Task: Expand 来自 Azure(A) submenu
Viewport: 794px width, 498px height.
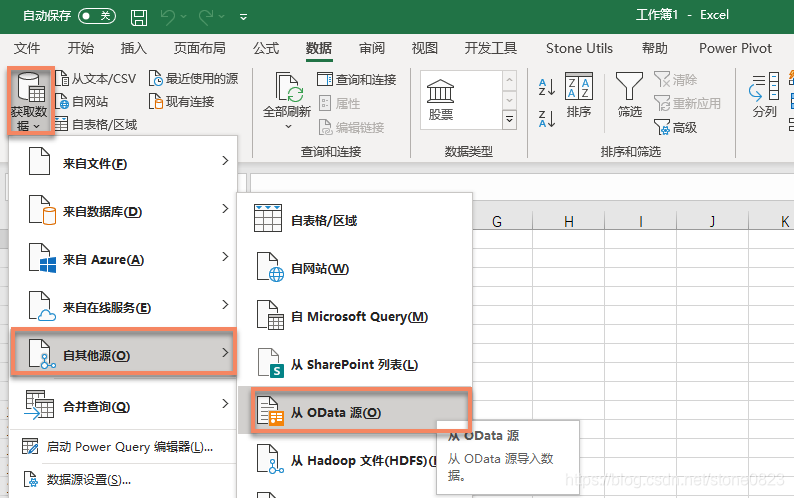Action: (x=123, y=258)
